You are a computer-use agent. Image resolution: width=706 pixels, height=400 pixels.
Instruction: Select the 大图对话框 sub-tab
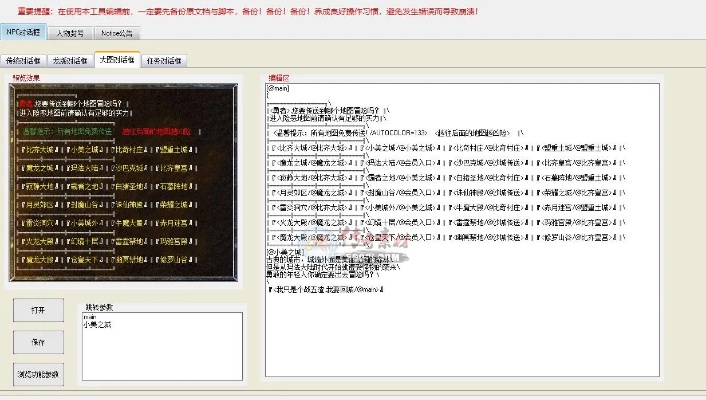coord(117,59)
